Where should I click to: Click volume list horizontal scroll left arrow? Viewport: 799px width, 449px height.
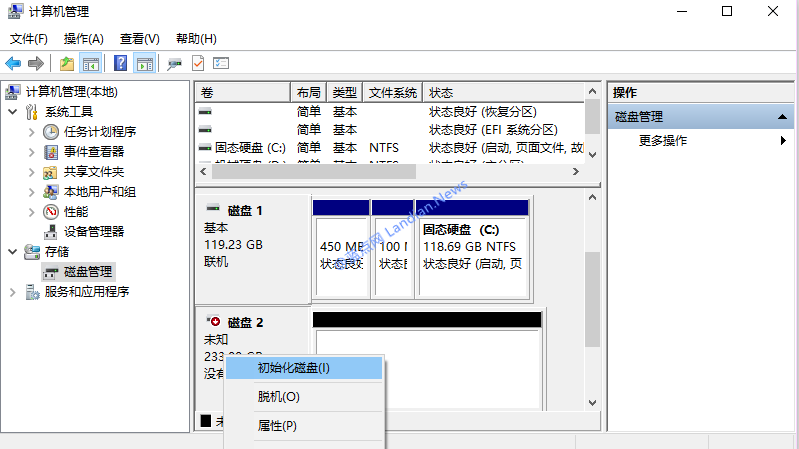pos(203,172)
